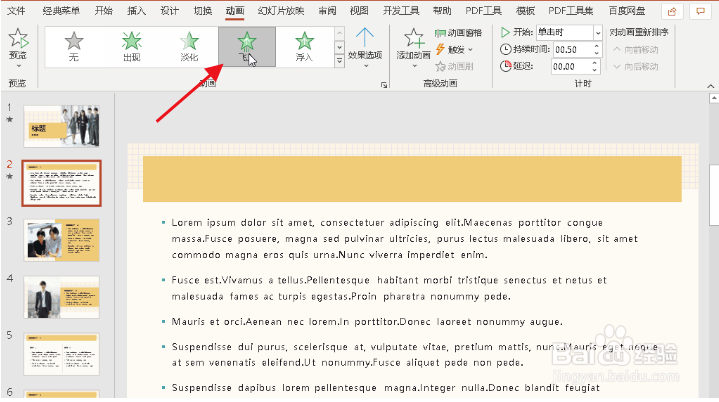Click the Start play triangle icon
Image resolution: width=719 pixels, height=402 pixels.
(505, 32)
